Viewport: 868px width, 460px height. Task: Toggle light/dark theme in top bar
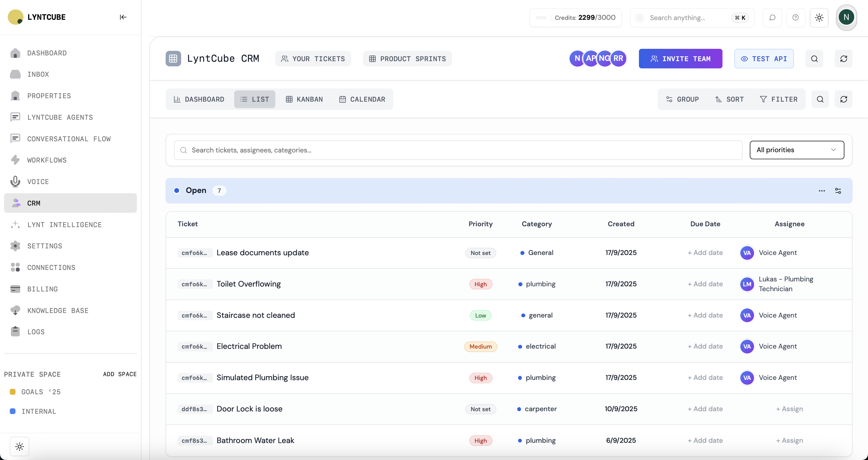click(x=819, y=18)
